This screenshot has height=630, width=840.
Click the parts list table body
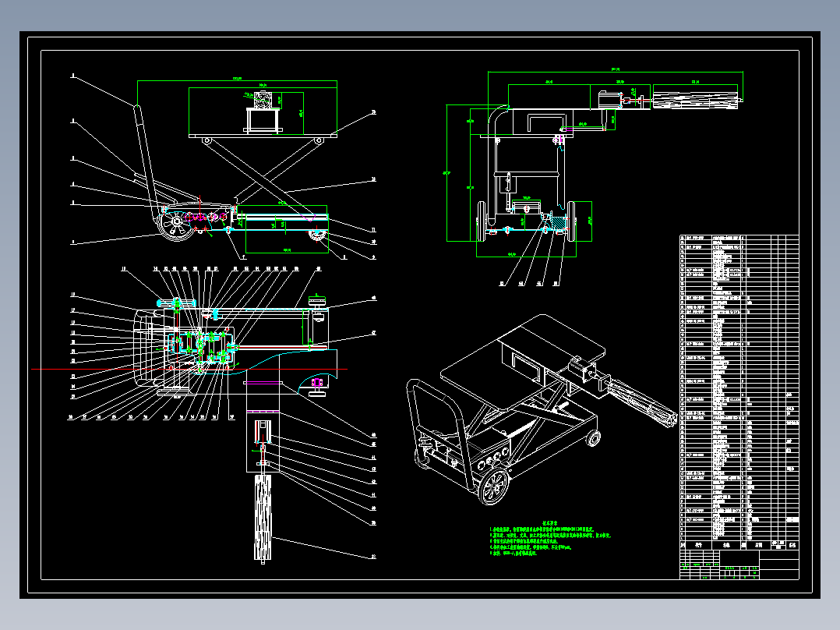pyautogui.click(x=739, y=387)
